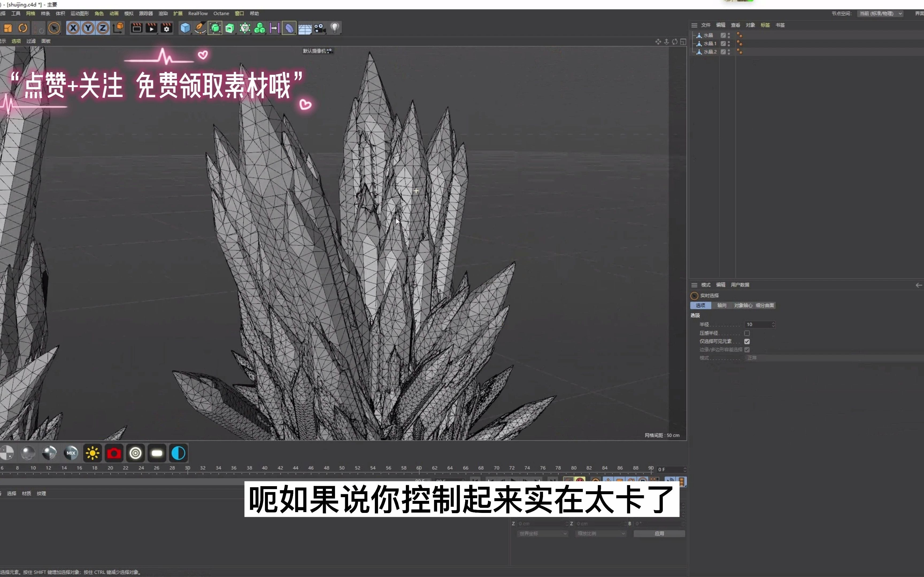
Task: Switch to the 细分曲面 tab in the attributes panel
Action: point(765,305)
